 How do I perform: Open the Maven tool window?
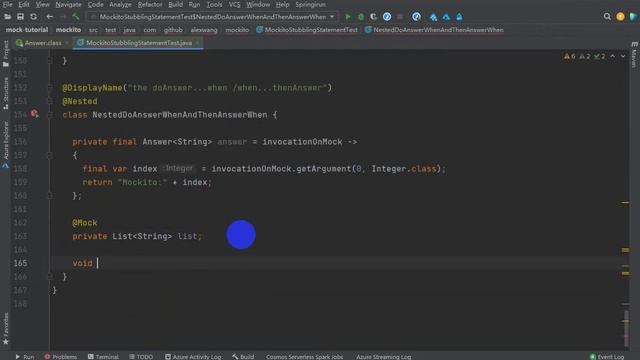pyautogui.click(x=634, y=54)
